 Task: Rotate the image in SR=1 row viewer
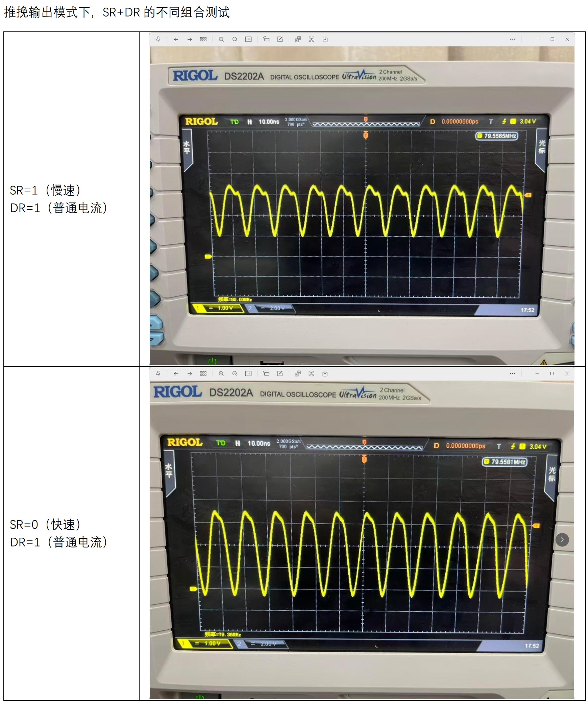point(266,39)
